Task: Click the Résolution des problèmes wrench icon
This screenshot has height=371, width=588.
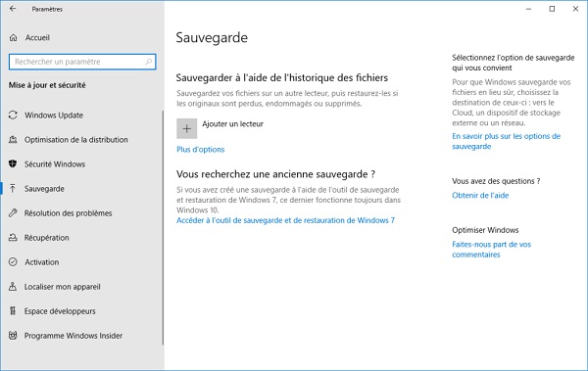Action: [x=13, y=212]
